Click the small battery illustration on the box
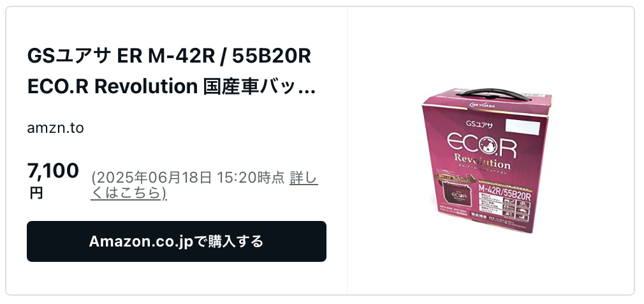 (x=455, y=194)
